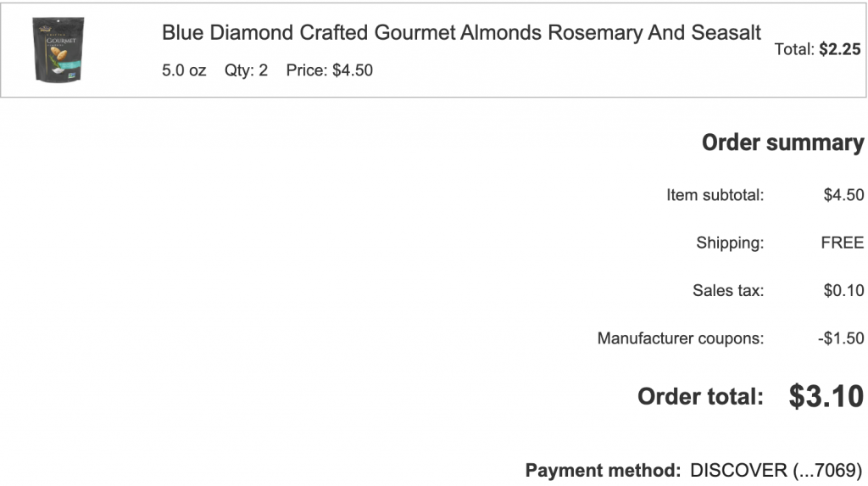The image size is (868, 486).
Task: Click the $3.10 order total amount
Action: pos(826,396)
